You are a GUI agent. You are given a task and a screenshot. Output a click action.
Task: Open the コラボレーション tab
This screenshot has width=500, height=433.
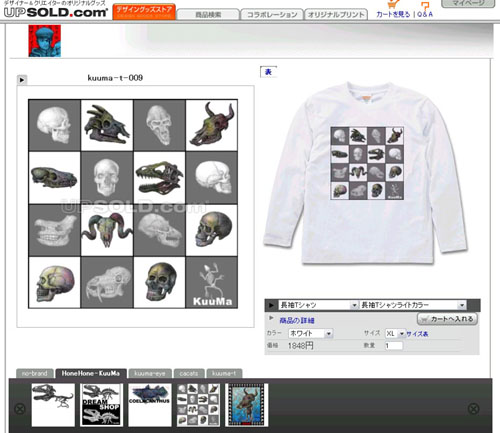pyautogui.click(x=272, y=15)
